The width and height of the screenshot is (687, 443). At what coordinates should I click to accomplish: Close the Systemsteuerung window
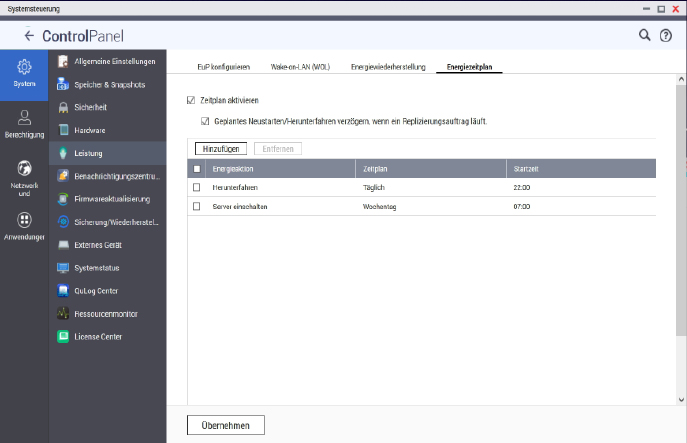point(676,9)
